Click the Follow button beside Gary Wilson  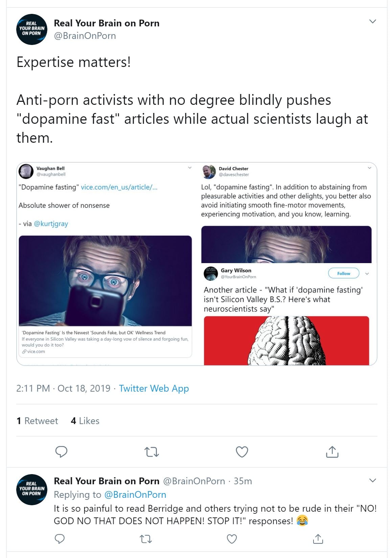[344, 273]
